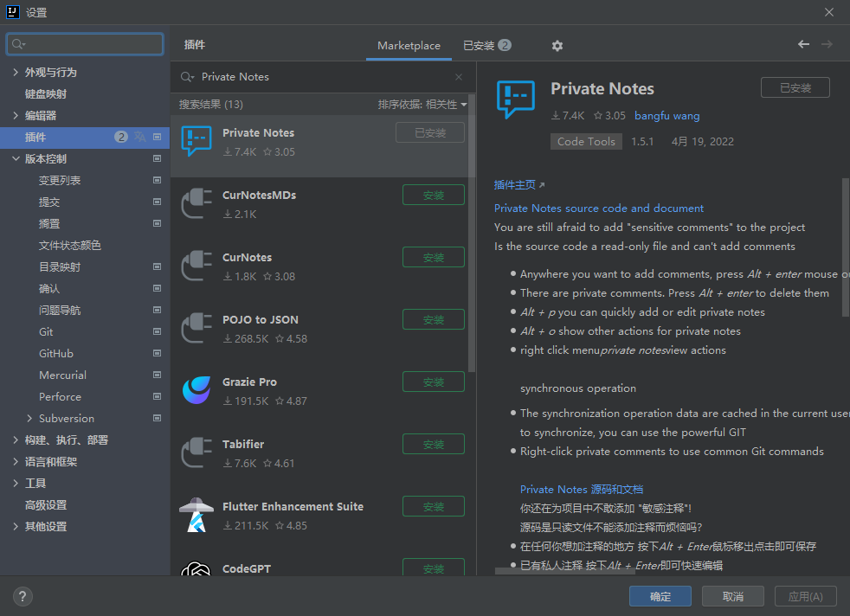Select 插件 in the settings tree

85,137
